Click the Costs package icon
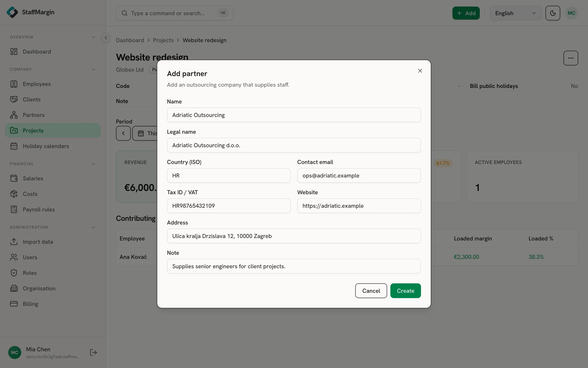Image resolution: width=588 pixels, height=368 pixels. pos(14,194)
